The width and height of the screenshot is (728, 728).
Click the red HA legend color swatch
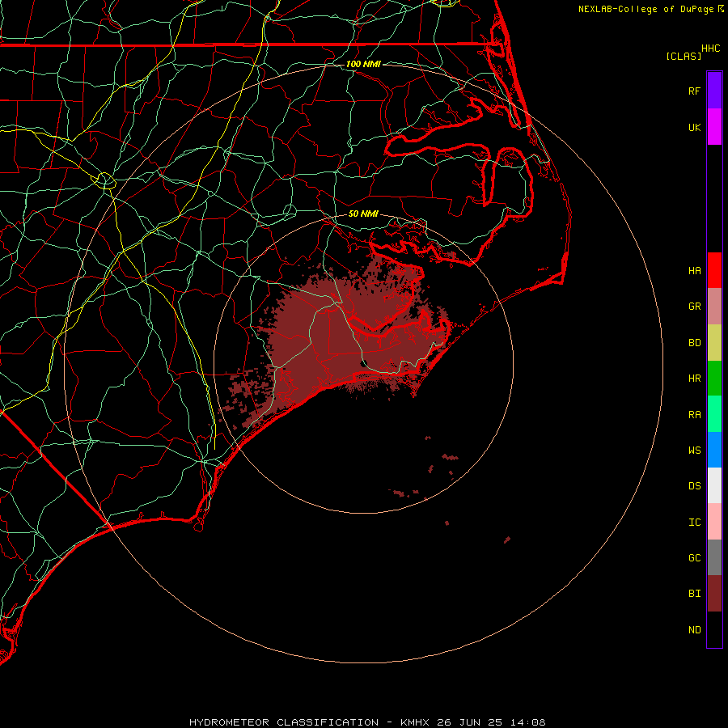point(714,270)
